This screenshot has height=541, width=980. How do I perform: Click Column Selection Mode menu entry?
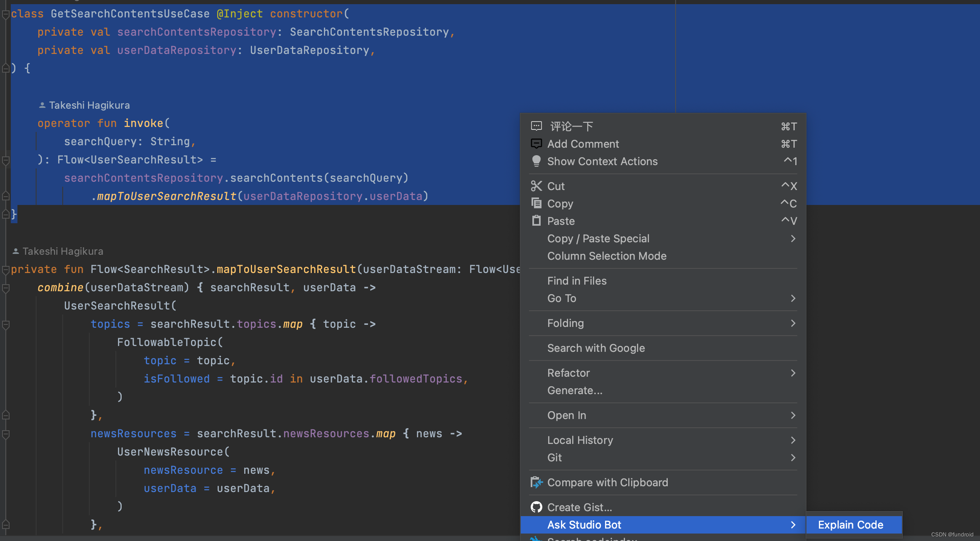point(607,256)
